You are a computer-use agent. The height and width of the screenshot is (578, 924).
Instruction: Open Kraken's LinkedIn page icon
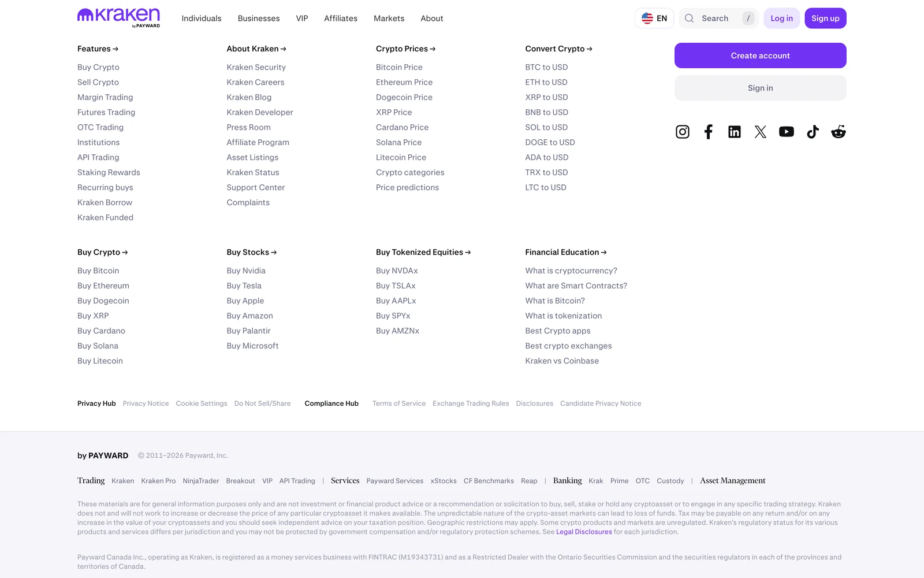pyautogui.click(x=734, y=132)
